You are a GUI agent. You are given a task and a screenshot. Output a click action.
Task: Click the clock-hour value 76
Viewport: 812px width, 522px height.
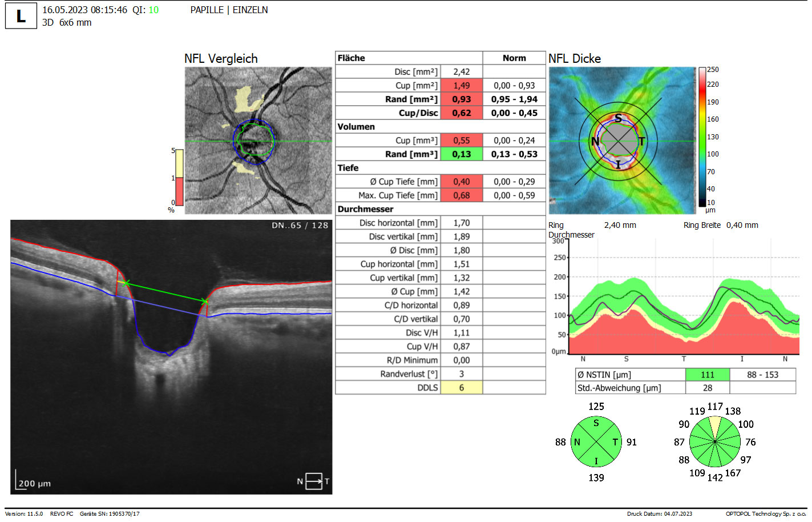coord(750,442)
